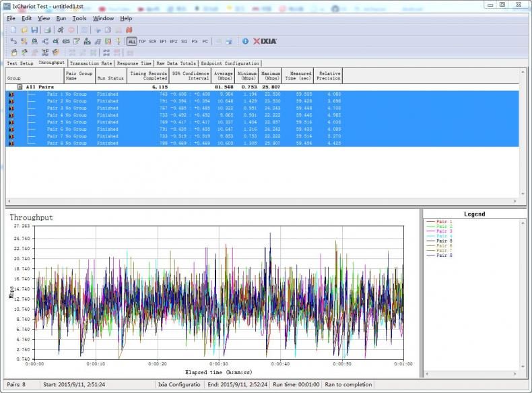The image size is (532, 393).
Task: Click the Pair 2 row's pair icon
Action: pyautogui.click(x=11, y=101)
